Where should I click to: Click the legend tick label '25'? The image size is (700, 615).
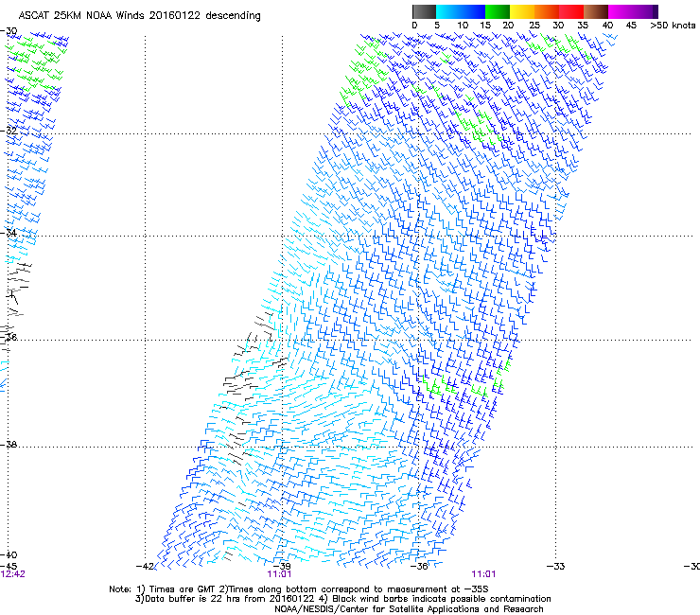click(534, 26)
